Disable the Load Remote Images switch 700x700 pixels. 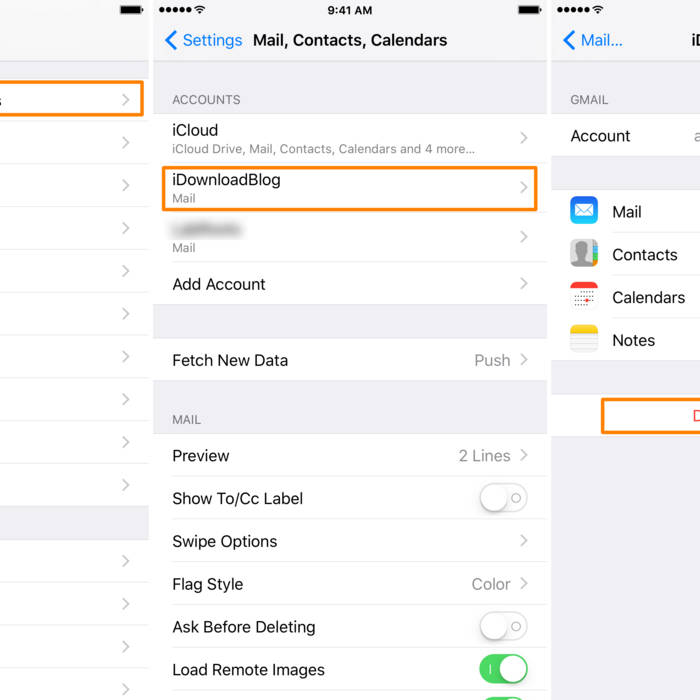(x=503, y=669)
